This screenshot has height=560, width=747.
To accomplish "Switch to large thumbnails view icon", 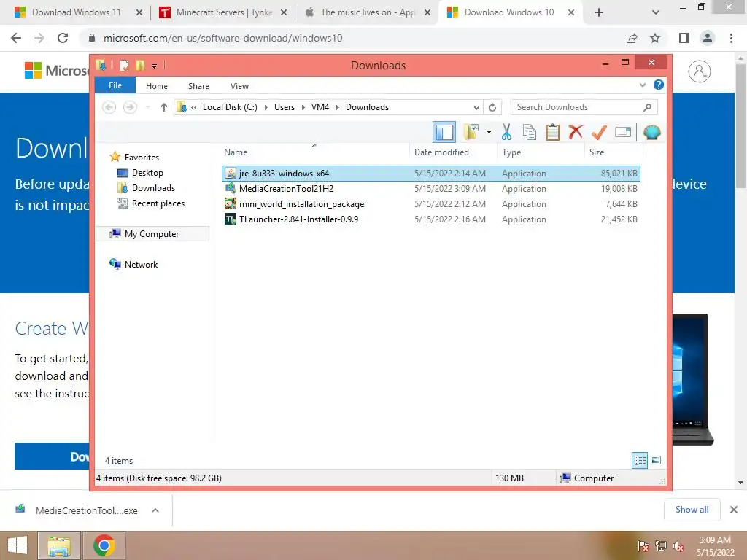I will (656, 460).
